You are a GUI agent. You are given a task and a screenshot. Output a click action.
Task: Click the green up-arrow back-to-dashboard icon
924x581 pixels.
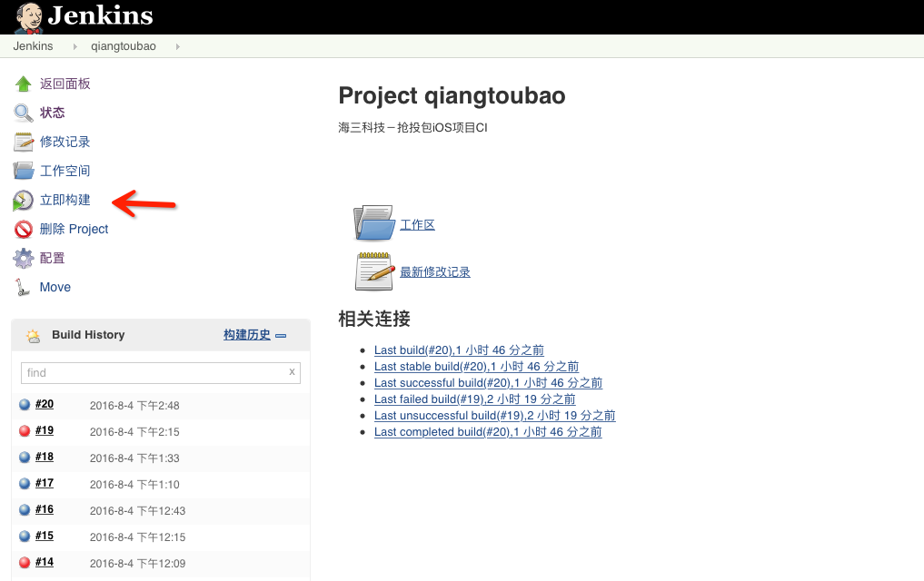(x=24, y=84)
